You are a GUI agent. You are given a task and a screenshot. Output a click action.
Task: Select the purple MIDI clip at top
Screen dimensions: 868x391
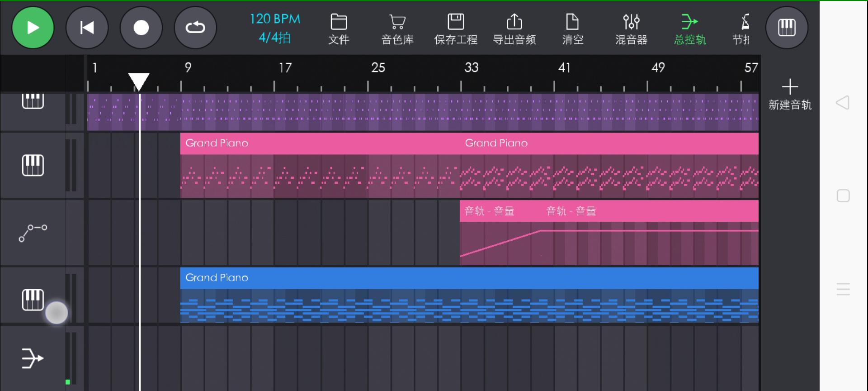[x=423, y=112]
